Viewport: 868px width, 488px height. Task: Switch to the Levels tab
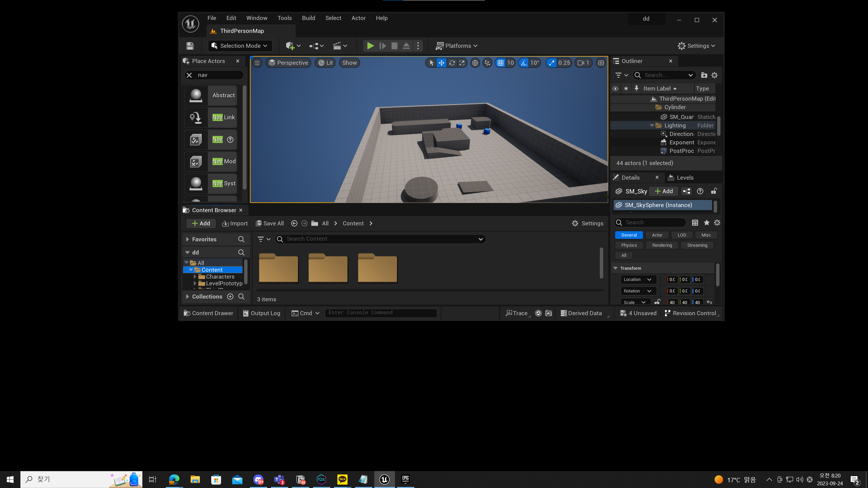pos(681,178)
